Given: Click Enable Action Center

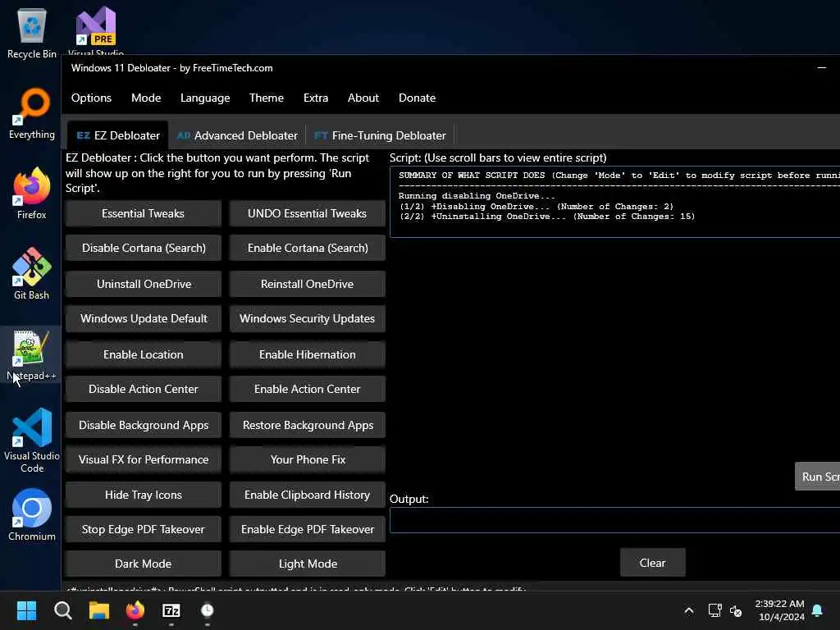Looking at the screenshot, I should [x=307, y=390].
